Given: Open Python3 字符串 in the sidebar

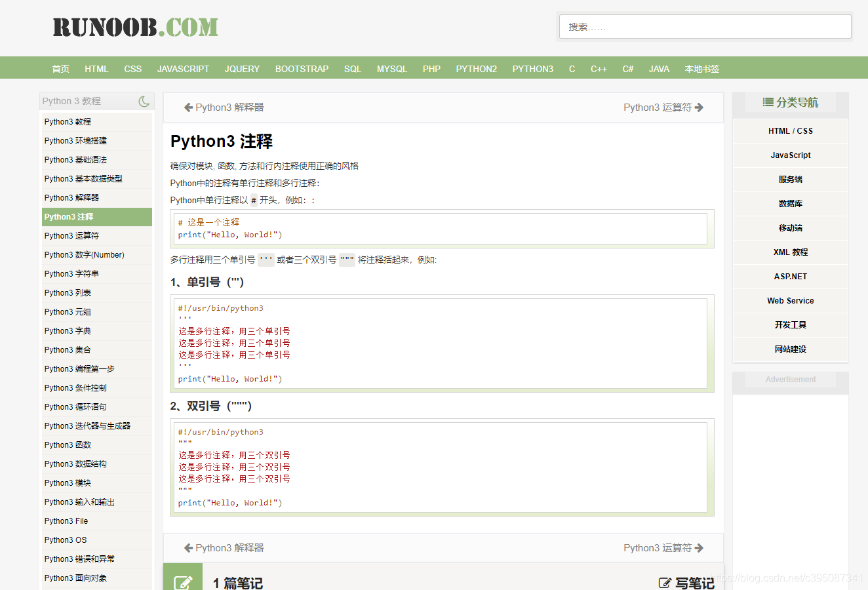Looking at the screenshot, I should tap(97, 274).
